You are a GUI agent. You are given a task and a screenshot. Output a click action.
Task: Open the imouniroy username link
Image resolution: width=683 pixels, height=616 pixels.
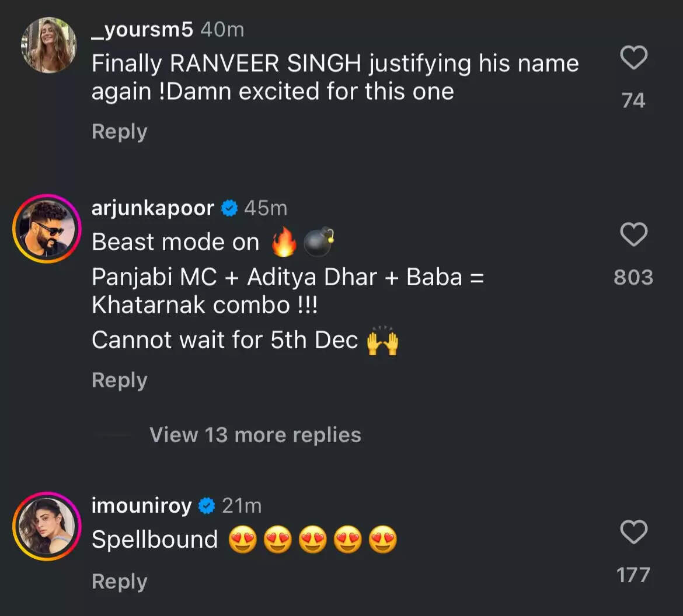click(141, 506)
